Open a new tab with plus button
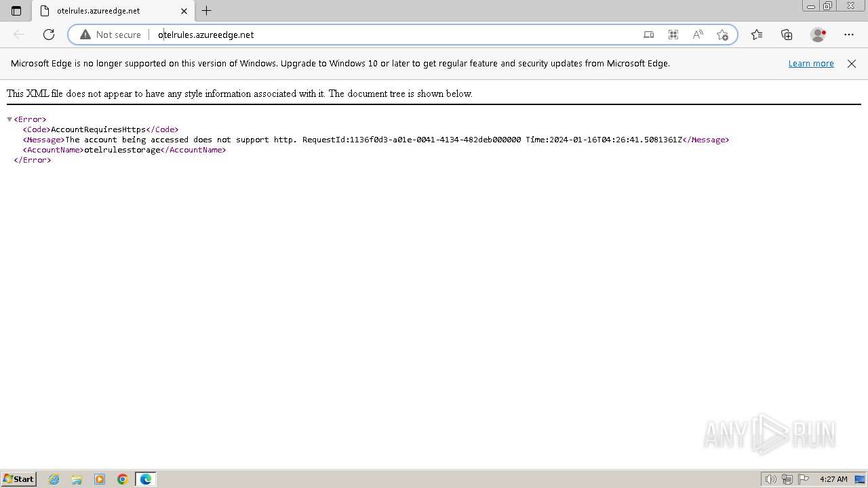The image size is (868, 488). tap(207, 11)
